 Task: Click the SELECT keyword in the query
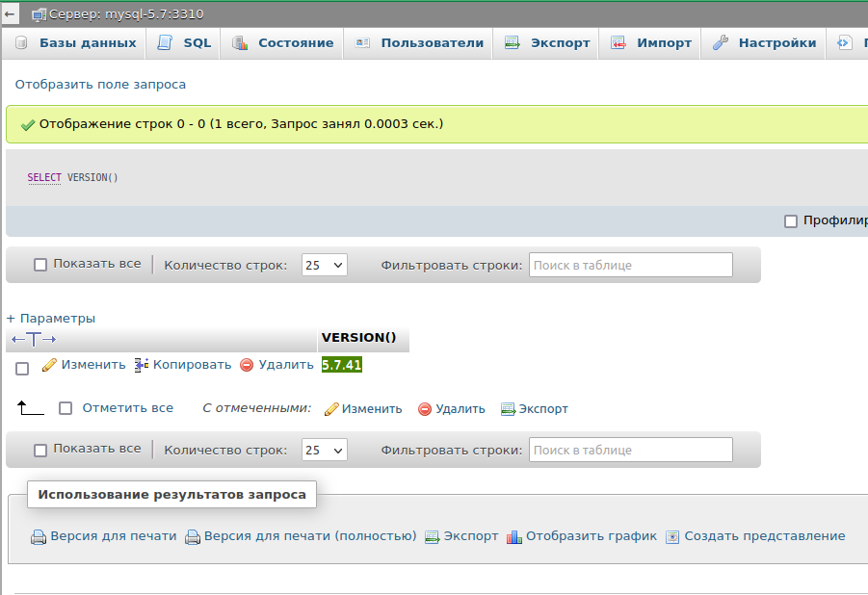click(x=44, y=177)
